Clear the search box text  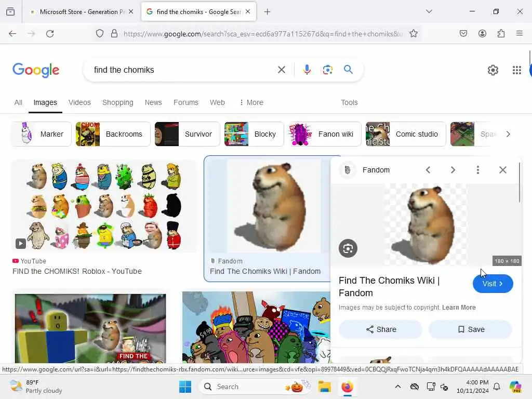pyautogui.click(x=281, y=70)
